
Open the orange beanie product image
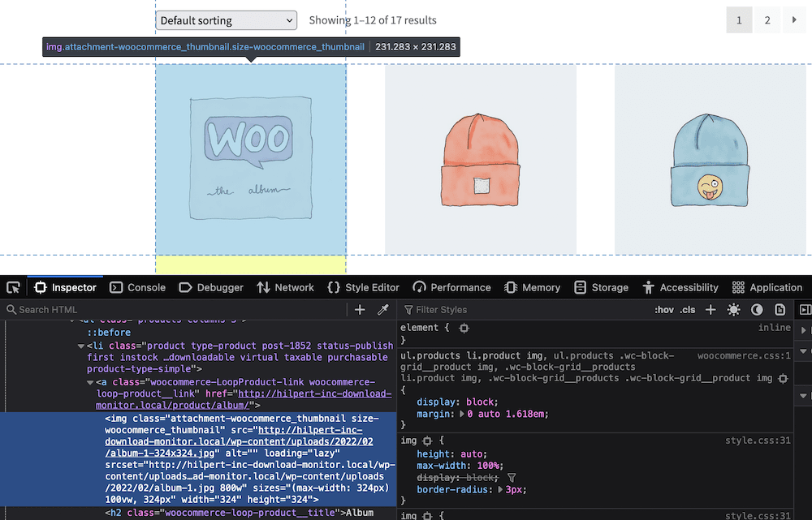pyautogui.click(x=481, y=159)
